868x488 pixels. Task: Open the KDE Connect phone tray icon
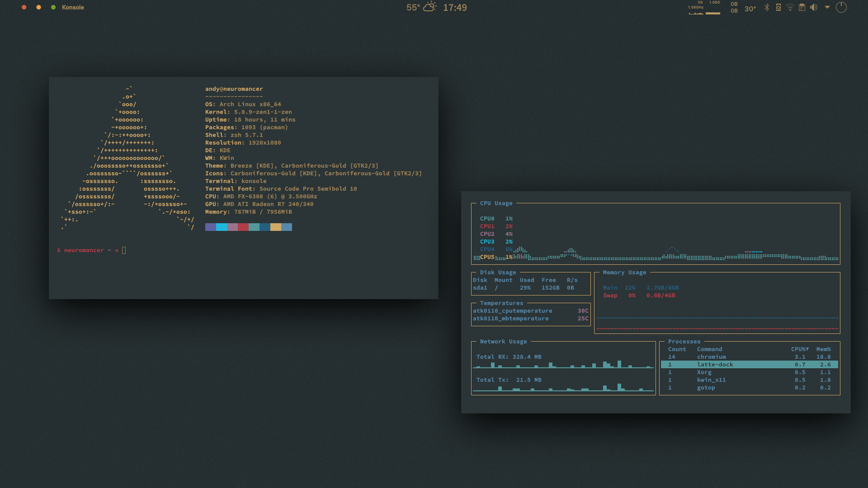778,7
